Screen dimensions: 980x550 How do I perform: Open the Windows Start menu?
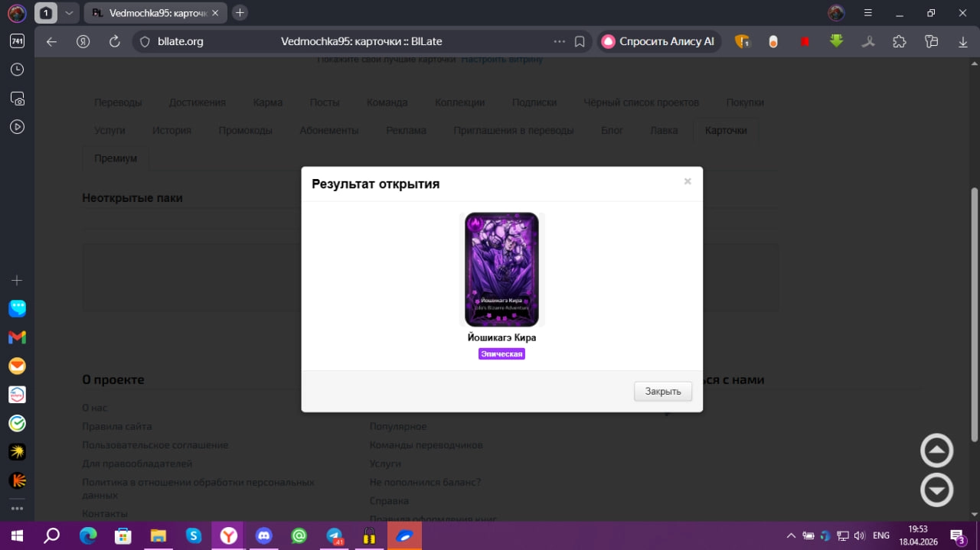pyautogui.click(x=17, y=535)
